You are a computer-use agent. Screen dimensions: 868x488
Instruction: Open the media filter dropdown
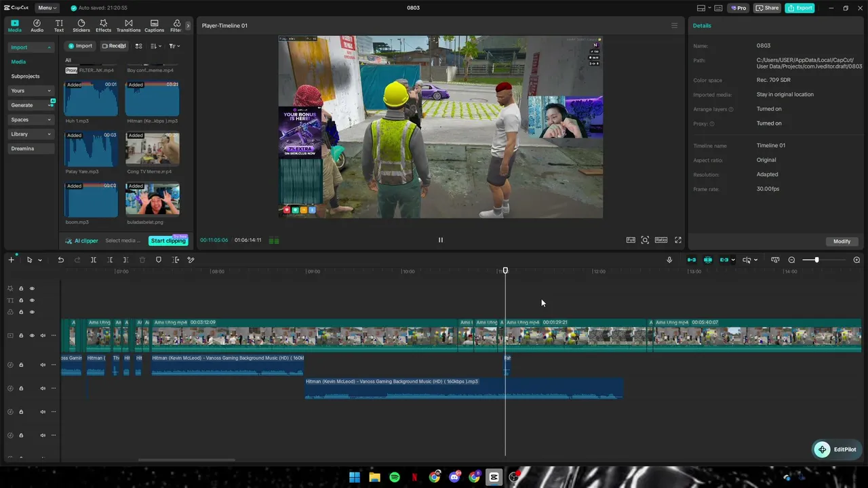coord(174,46)
